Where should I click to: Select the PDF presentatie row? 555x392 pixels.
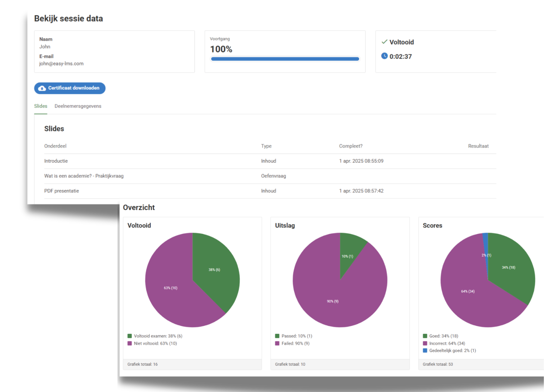62,191
